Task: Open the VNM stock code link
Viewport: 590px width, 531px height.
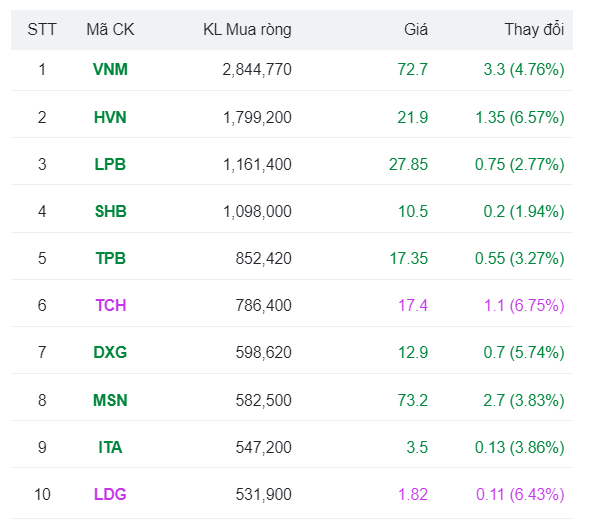Action: (110, 70)
